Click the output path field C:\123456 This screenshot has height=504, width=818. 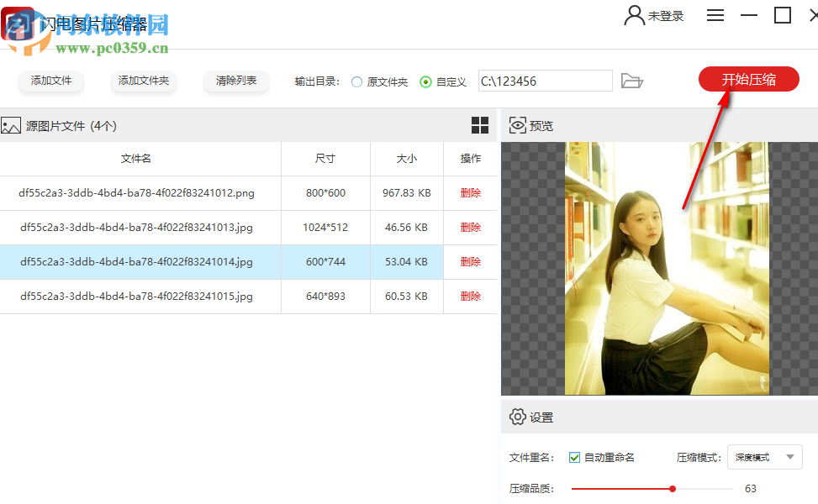[545, 81]
